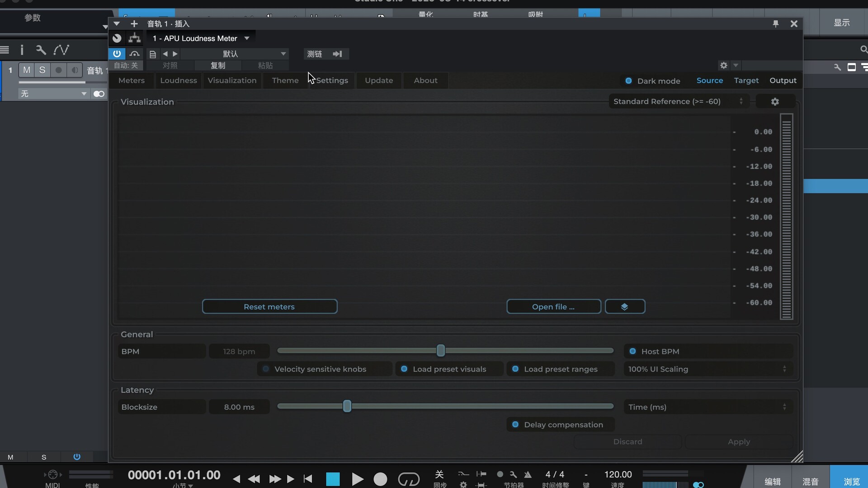This screenshot has height=488, width=868.
Task: Open the metronome wrench settings
Action: [513, 474]
